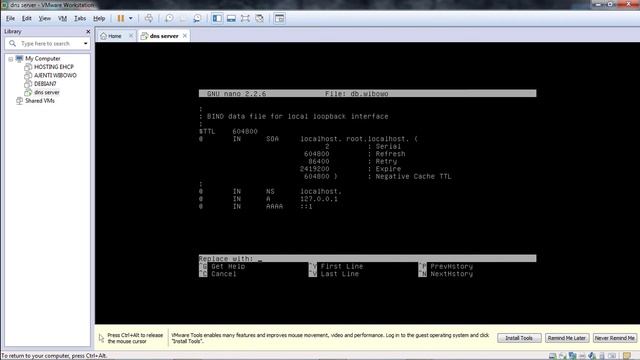Image resolution: width=640 pixels, height=360 pixels.
Task: Show the console view icon
Action: (280, 18)
